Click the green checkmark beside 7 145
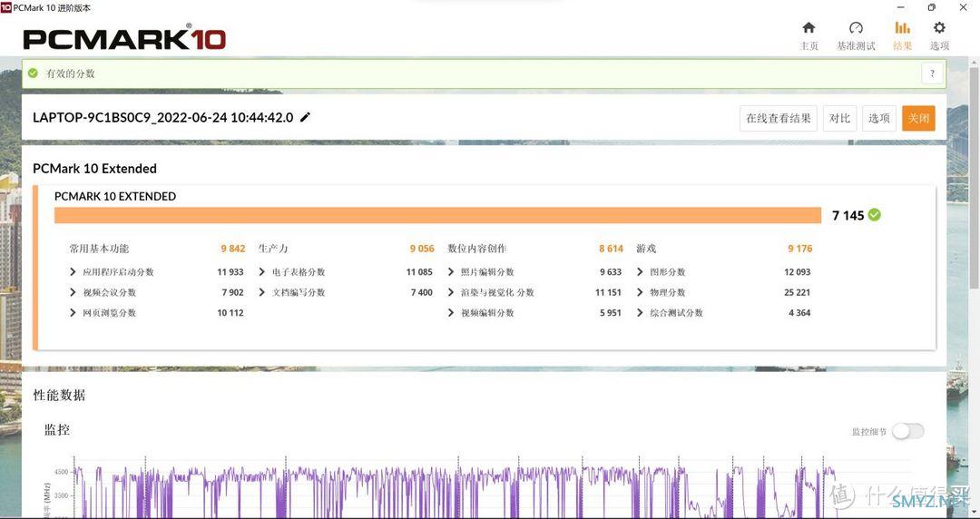 [x=875, y=214]
